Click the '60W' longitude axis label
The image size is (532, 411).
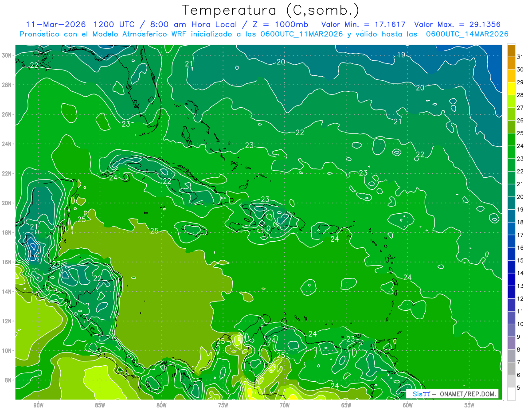point(408,405)
